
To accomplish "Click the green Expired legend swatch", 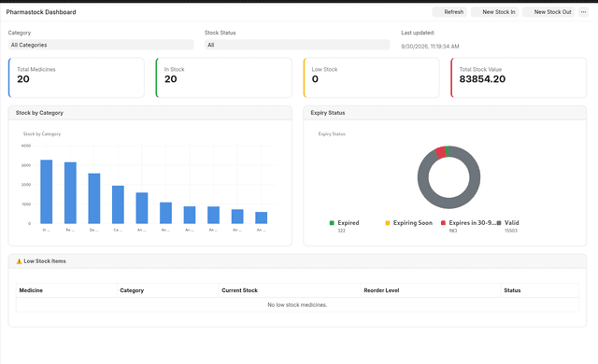I will point(332,223).
